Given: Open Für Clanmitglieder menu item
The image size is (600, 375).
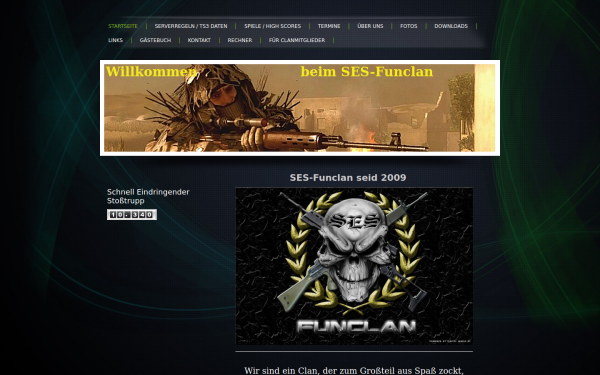Looking at the screenshot, I should tap(297, 40).
